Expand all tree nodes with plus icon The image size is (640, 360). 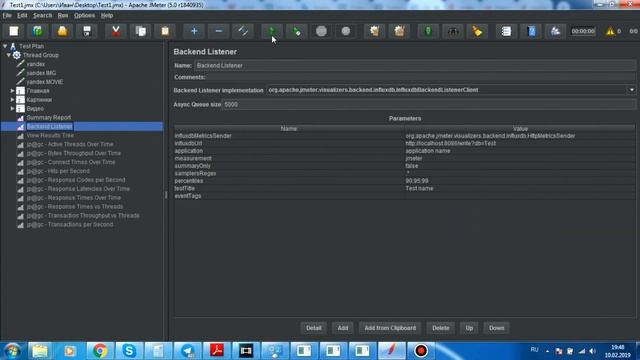[x=194, y=31]
